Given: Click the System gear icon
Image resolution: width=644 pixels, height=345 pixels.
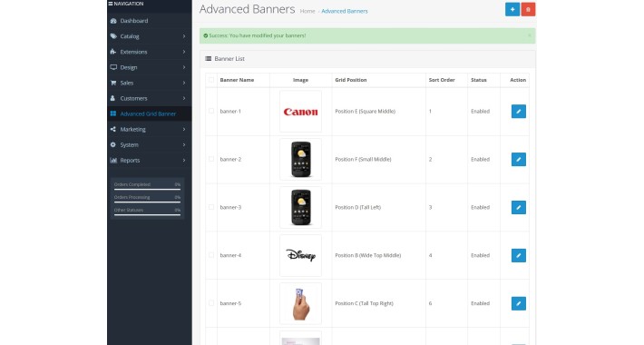Looking at the screenshot, I should click(113, 144).
